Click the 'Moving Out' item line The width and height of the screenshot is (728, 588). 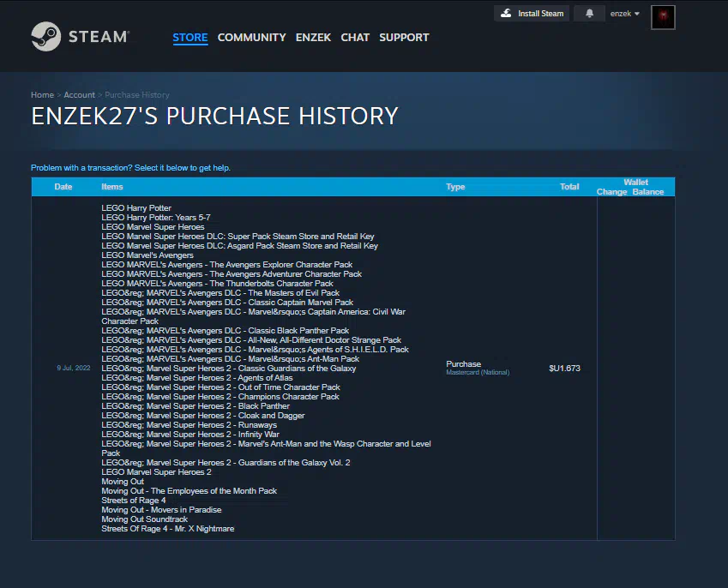tap(123, 482)
